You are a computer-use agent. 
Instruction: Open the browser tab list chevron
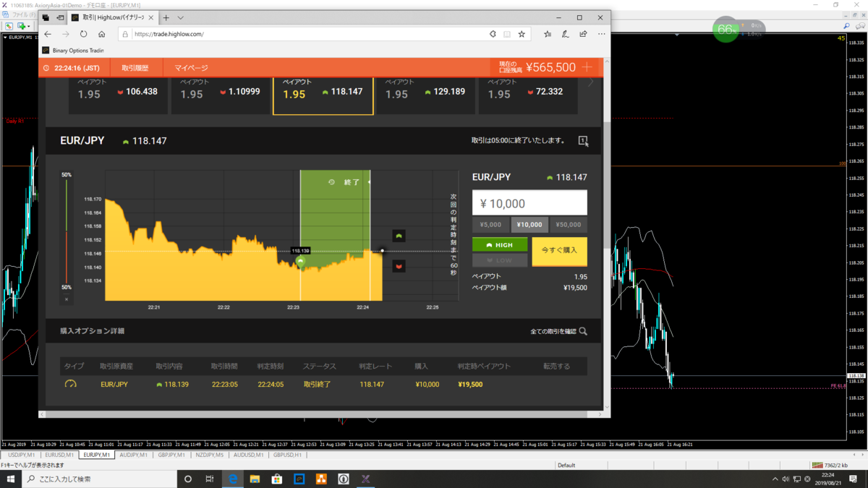click(x=181, y=17)
